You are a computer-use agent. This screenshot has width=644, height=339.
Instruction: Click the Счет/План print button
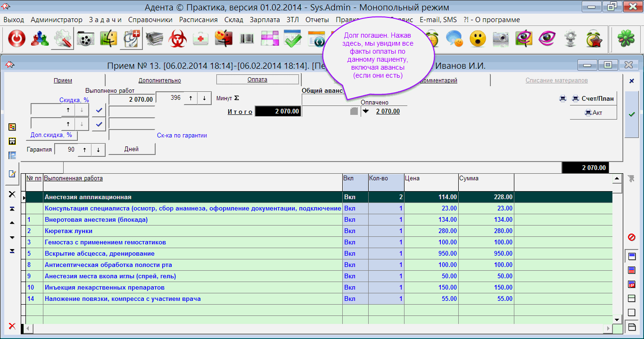(x=593, y=98)
